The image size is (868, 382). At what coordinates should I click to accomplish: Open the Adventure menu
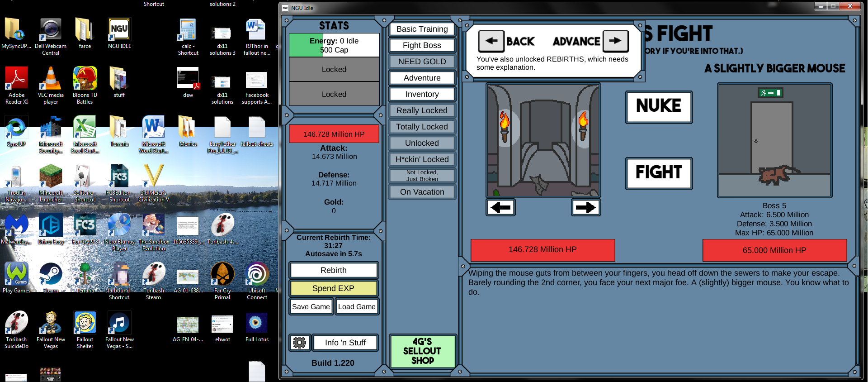(x=422, y=78)
